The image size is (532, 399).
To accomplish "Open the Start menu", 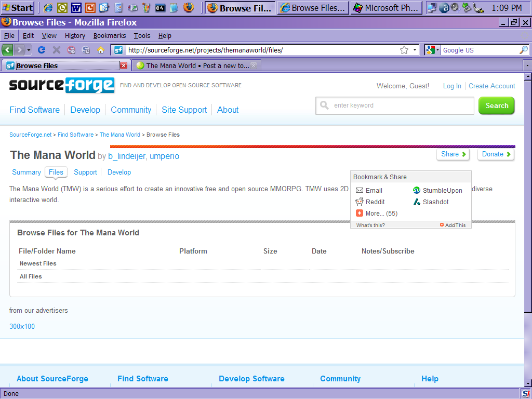I will (18, 7).
